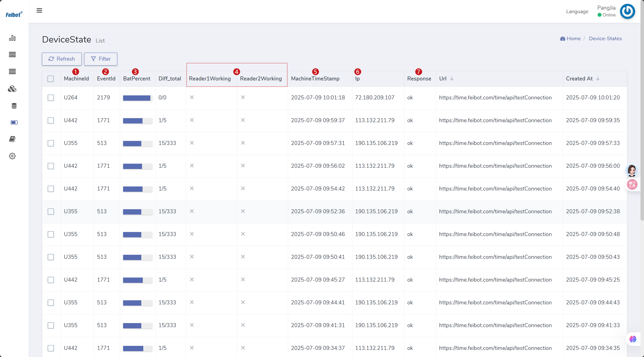Click machine ID U264
Viewport: 644px width, 357px height.
click(71, 97)
